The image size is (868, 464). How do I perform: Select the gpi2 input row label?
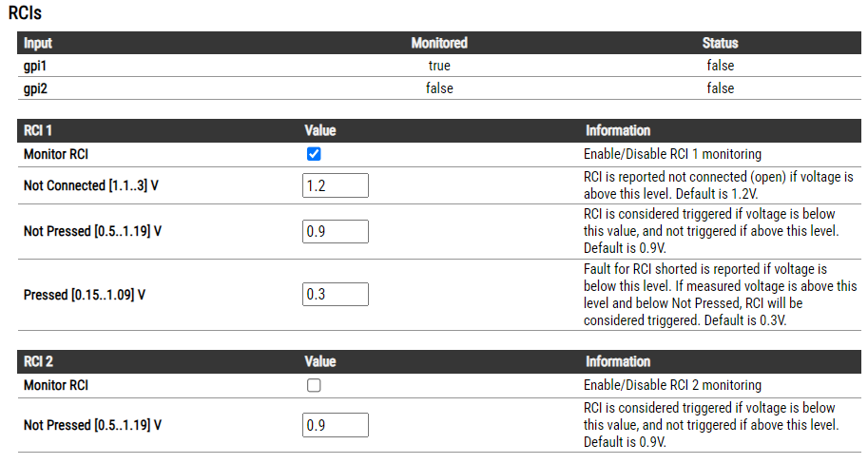point(36,88)
